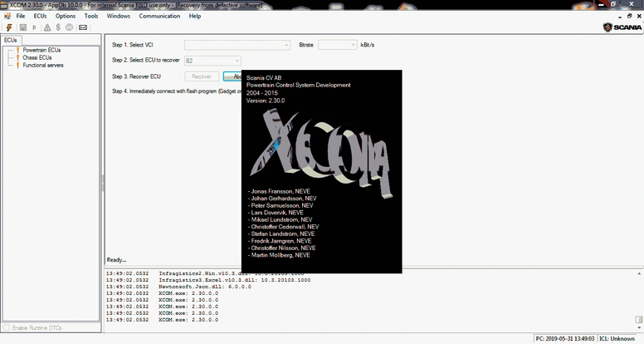Viewport: 644px width, 344px height.
Task: Click the Ready... status text
Action: click(117, 260)
